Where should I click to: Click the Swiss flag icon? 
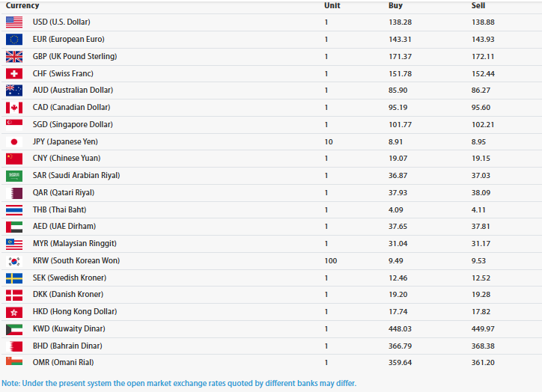pos(14,73)
